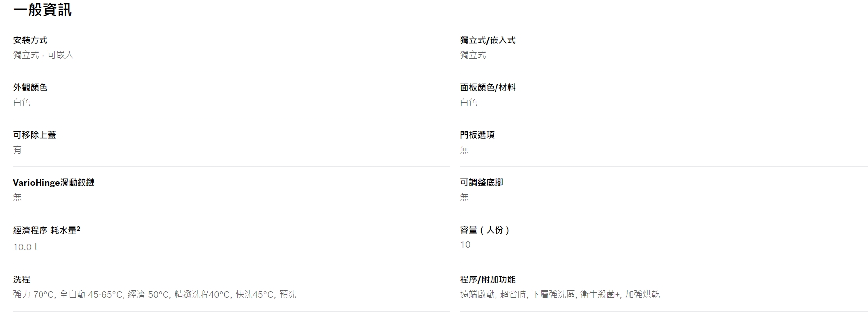Select the 獨立式/嵌入式 label
This screenshot has height=316, width=868.
pyautogui.click(x=488, y=40)
